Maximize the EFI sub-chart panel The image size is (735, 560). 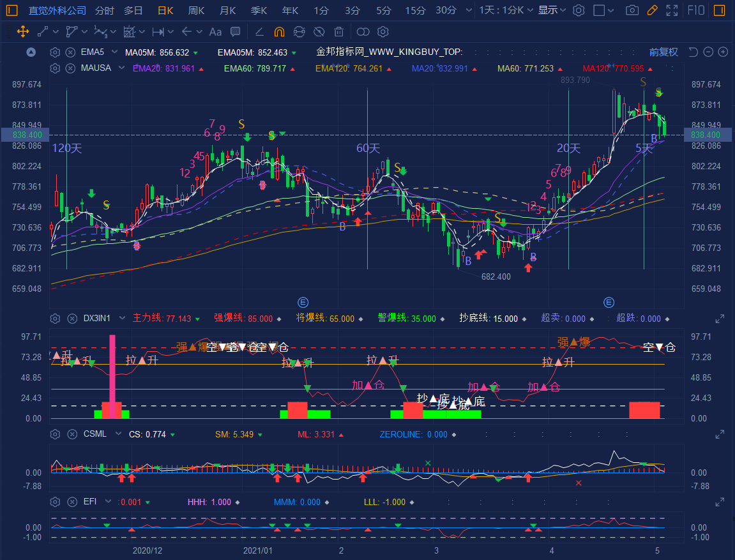tap(720, 503)
